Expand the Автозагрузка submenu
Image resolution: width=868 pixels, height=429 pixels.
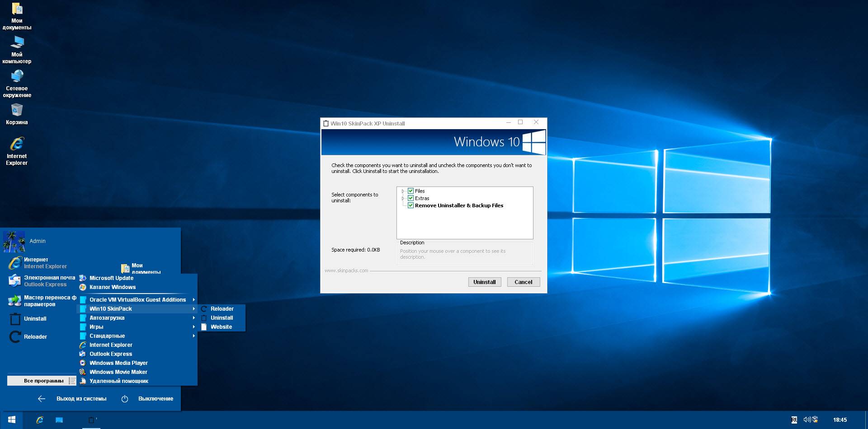tap(137, 318)
